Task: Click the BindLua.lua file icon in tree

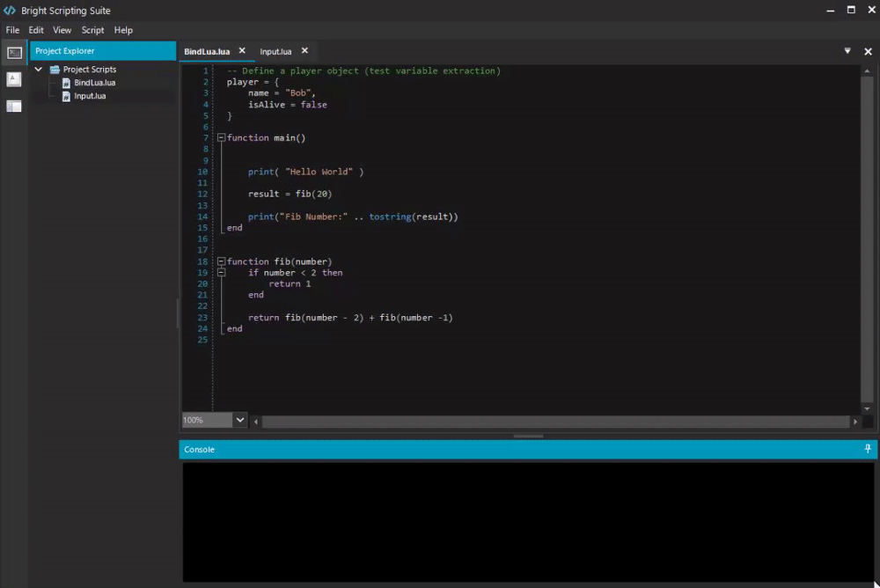Action: tap(66, 83)
